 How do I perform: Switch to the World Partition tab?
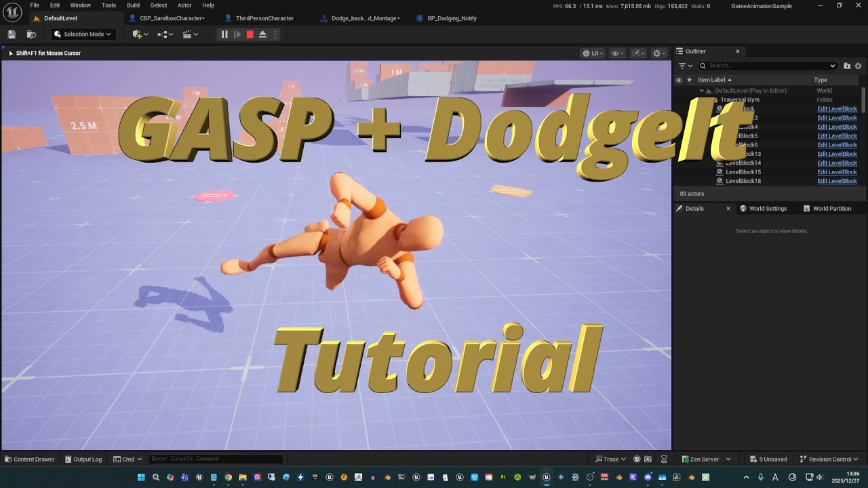(x=827, y=209)
